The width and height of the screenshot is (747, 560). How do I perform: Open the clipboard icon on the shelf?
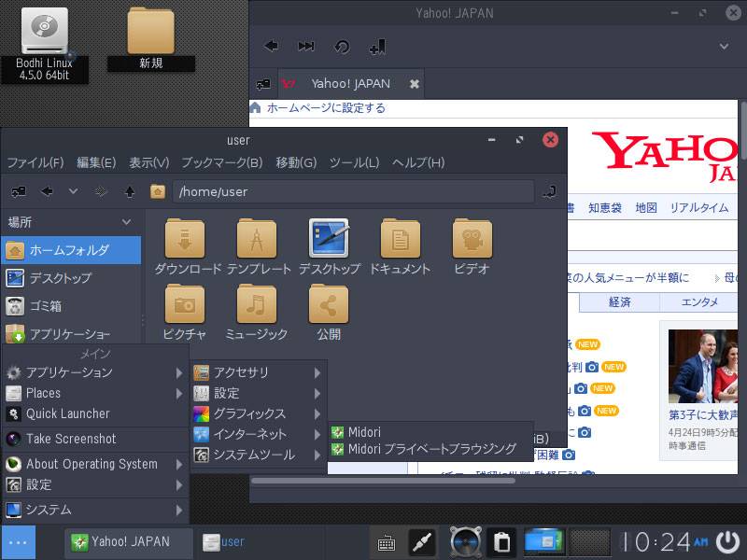click(x=501, y=542)
